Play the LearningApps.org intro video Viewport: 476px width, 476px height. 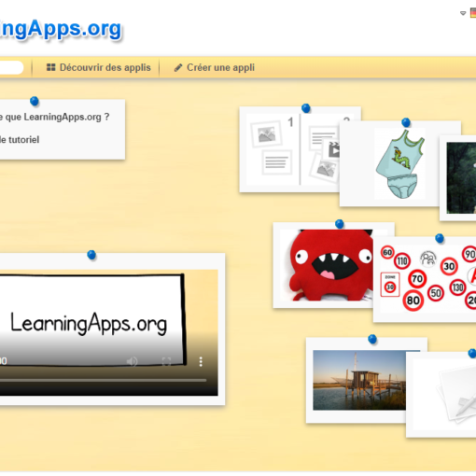tap(108, 332)
